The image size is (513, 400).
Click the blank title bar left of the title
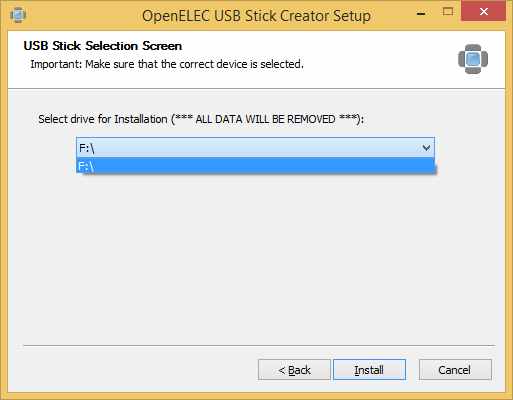point(83,15)
